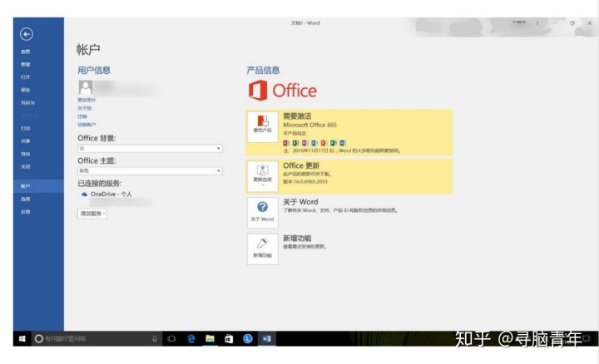
Task: Select 另存为 (Save As)
Action: click(27, 103)
